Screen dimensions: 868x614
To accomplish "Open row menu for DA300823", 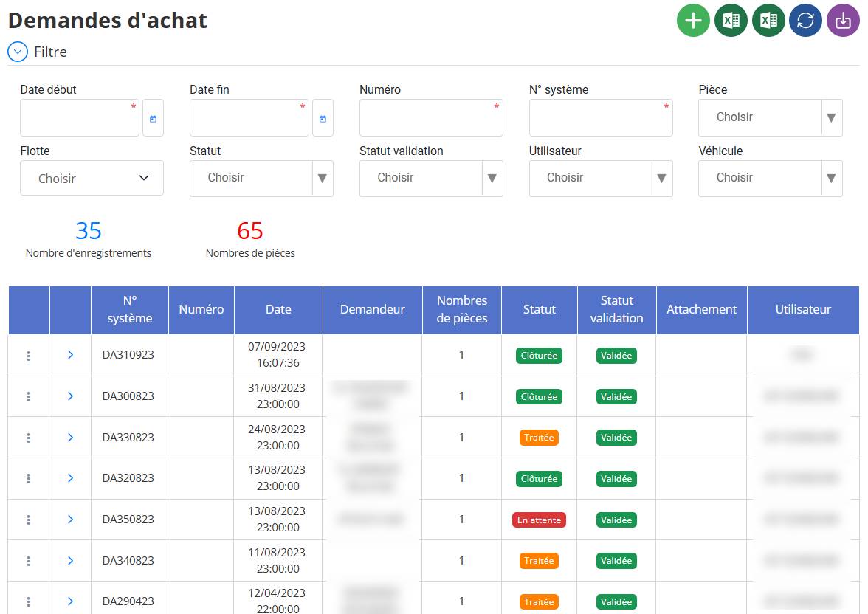I will tap(28, 396).
